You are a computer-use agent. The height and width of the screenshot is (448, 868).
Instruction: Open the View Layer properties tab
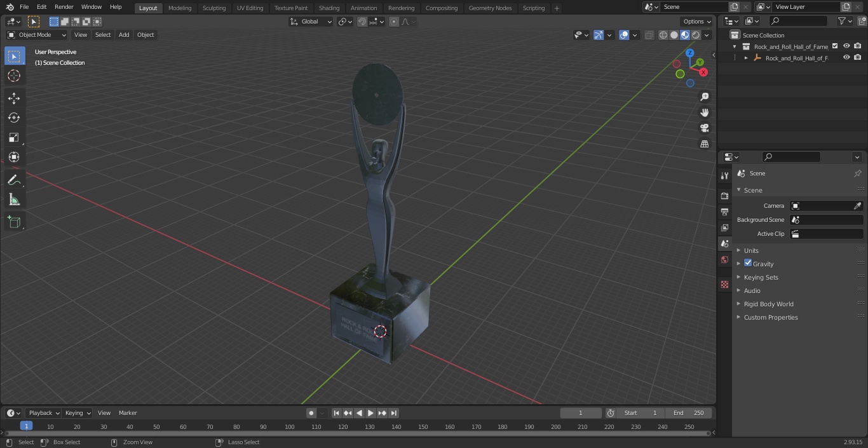click(x=724, y=227)
